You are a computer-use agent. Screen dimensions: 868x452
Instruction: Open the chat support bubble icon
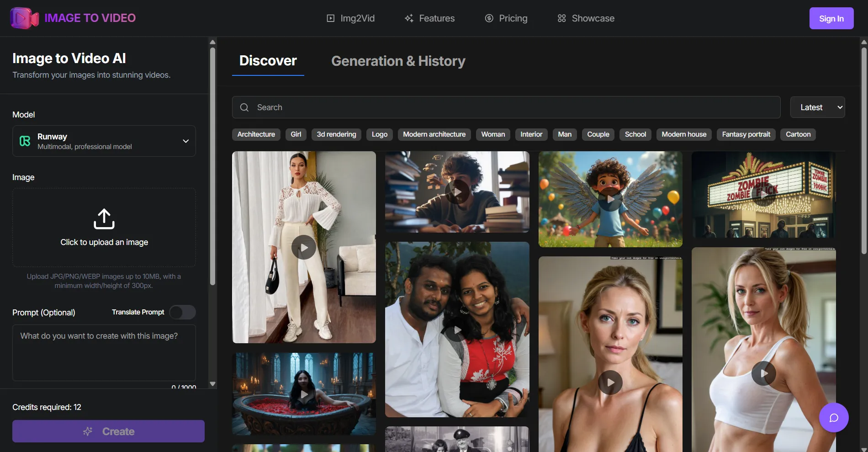pyautogui.click(x=834, y=417)
